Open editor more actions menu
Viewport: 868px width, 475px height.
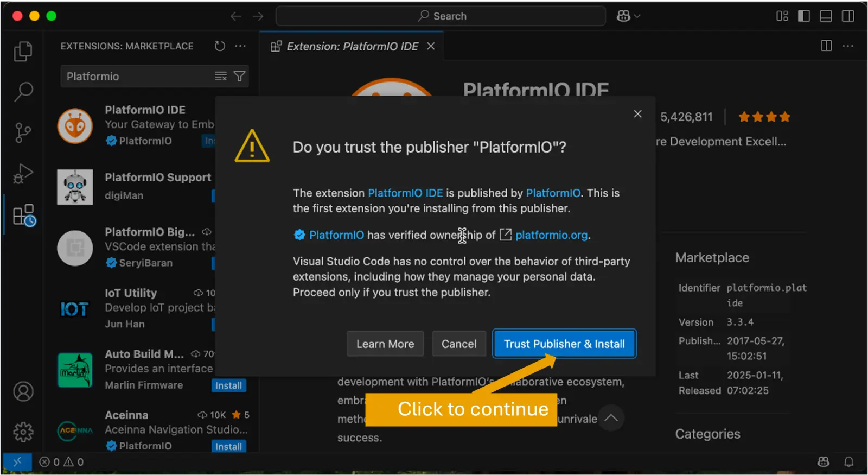pos(848,46)
